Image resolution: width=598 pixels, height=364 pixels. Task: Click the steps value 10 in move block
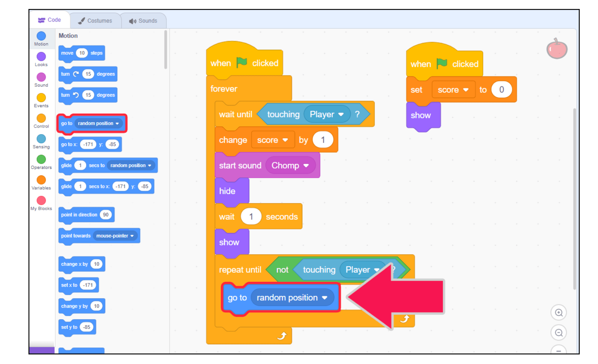coord(82,53)
